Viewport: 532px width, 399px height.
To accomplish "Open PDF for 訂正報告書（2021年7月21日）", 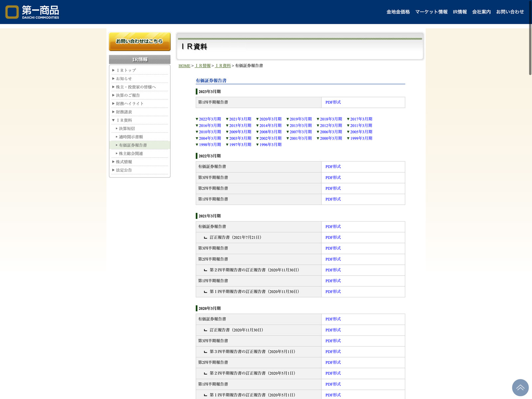I will pyautogui.click(x=333, y=237).
